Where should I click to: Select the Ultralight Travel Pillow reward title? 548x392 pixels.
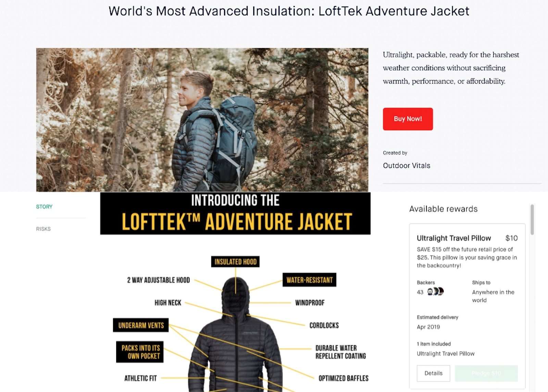click(454, 238)
